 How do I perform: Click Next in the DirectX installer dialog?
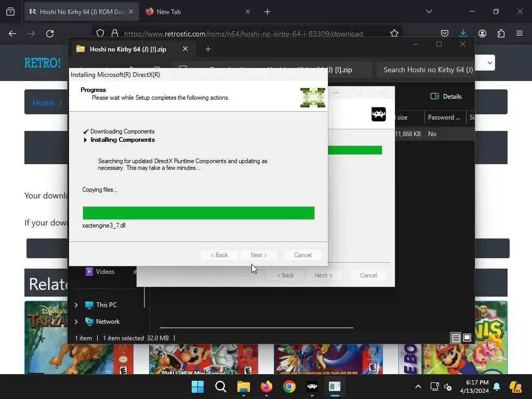pyautogui.click(x=259, y=255)
